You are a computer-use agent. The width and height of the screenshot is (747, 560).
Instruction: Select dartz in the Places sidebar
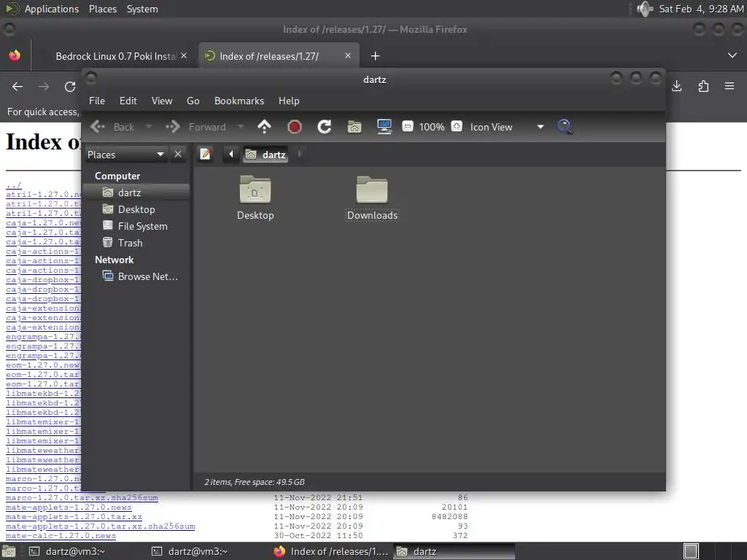click(136, 192)
